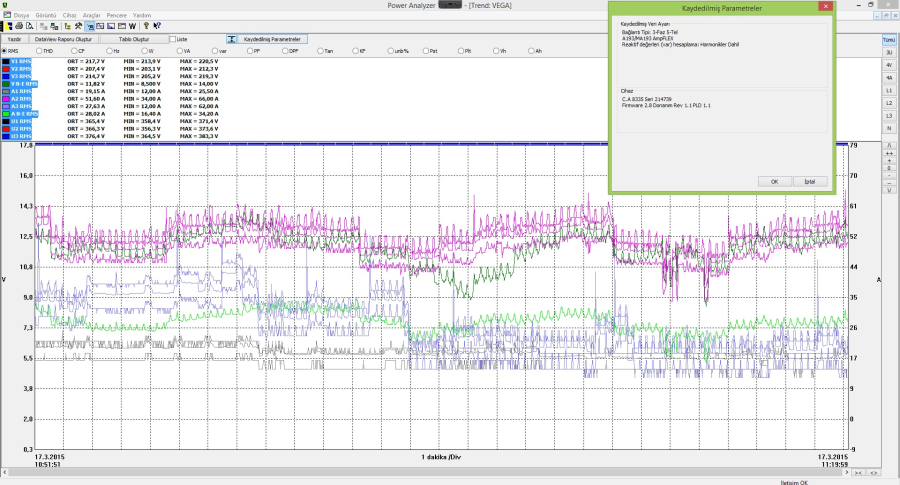Select the trend view toolbar icon
Image resolution: width=900 pixels, height=485 pixels.
[x=100, y=26]
